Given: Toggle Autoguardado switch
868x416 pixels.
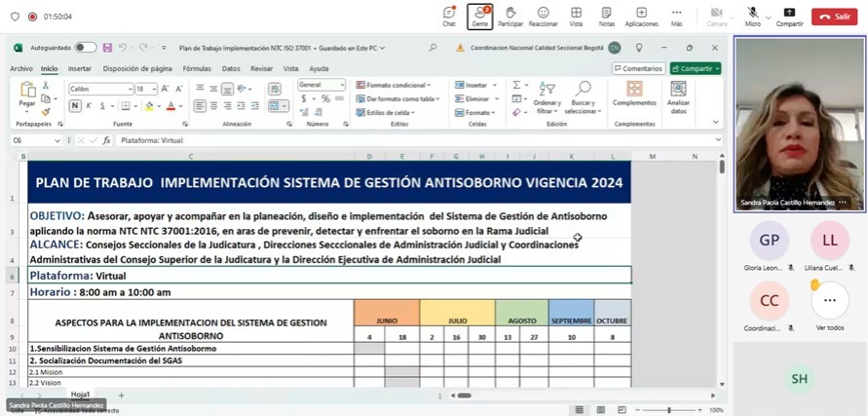Looking at the screenshot, I should 86,48.
